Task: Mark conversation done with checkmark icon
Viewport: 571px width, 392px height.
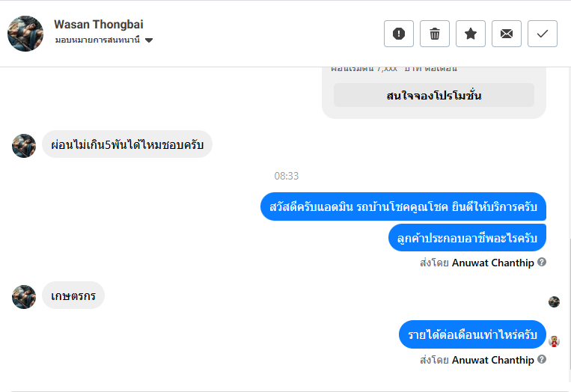Action: click(543, 34)
